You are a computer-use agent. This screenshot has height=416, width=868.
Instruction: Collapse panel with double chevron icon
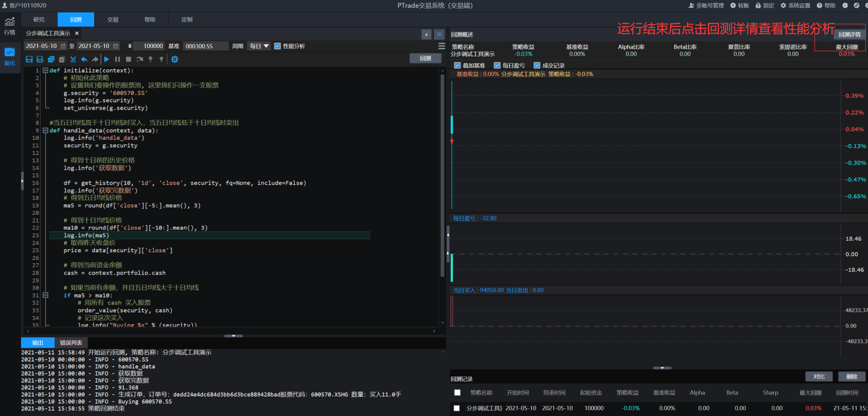tap(439, 34)
